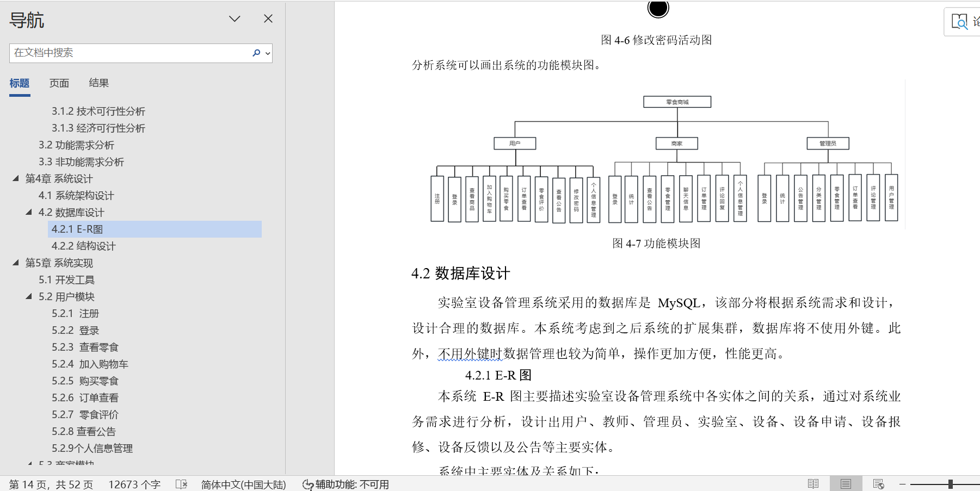Close the navigation pane
This screenshot has width=980, height=491.
click(268, 18)
